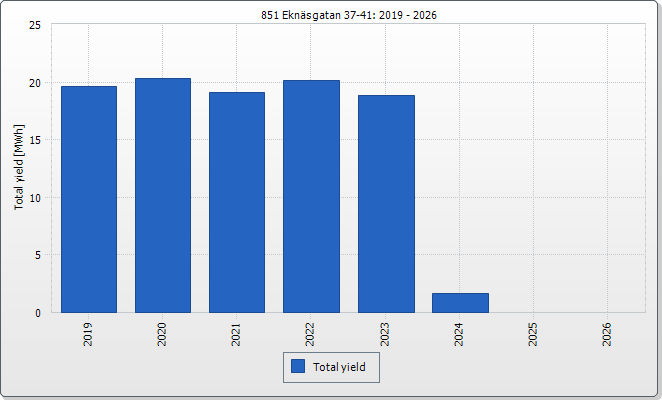Select the small 2024 bar
This screenshot has width=662, height=400.
click(x=460, y=303)
